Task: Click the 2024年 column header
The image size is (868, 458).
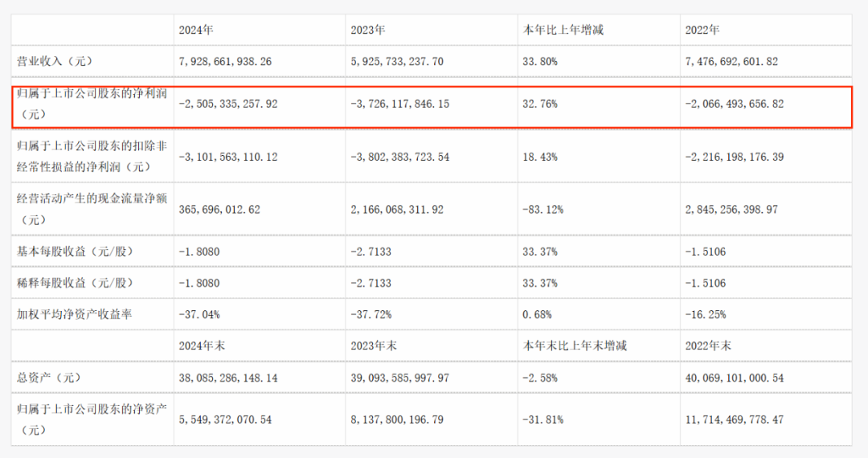Action: (x=195, y=30)
